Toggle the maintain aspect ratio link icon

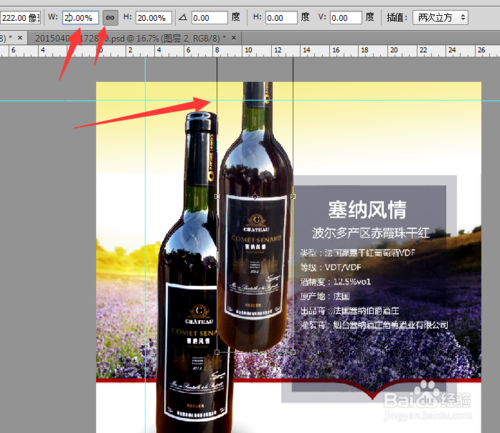110,18
